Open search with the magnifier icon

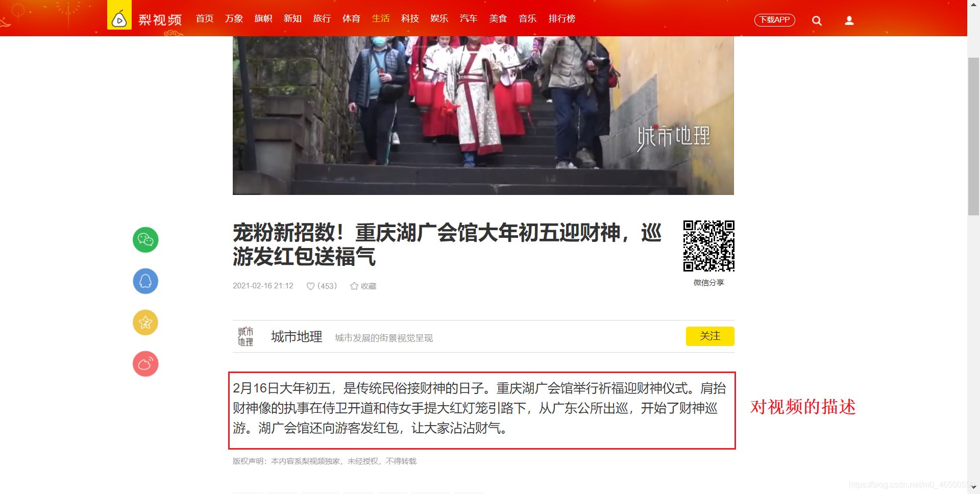pyautogui.click(x=817, y=20)
